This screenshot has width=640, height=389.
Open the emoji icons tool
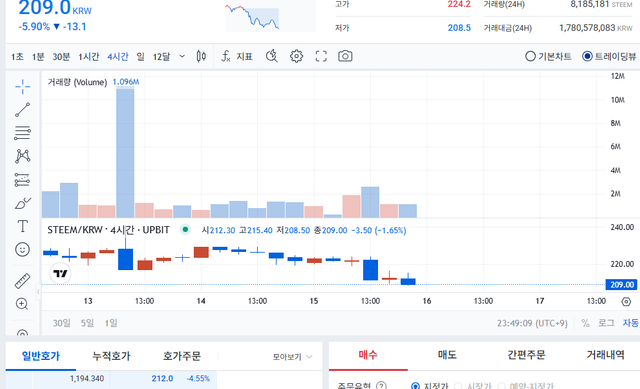tap(22, 249)
